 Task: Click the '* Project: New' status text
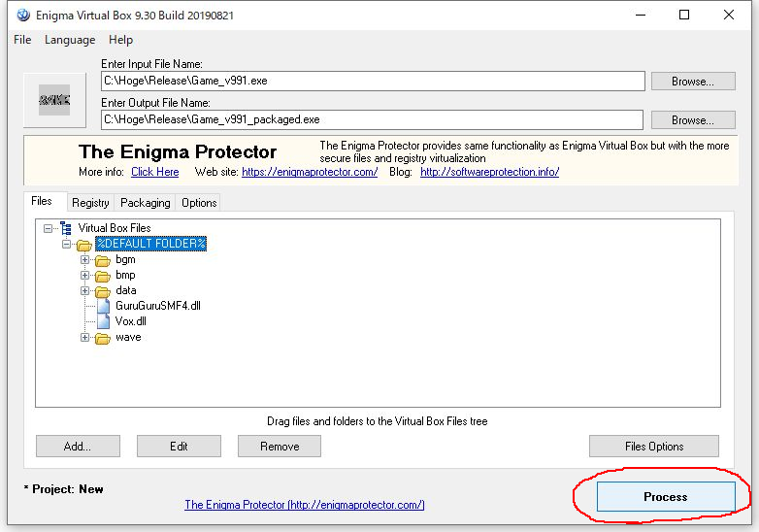point(63,489)
